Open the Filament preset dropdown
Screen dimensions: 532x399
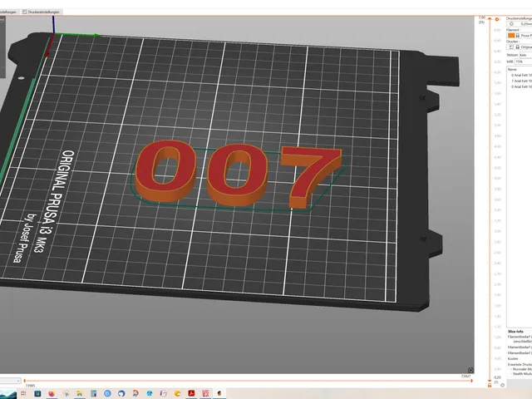click(519, 35)
